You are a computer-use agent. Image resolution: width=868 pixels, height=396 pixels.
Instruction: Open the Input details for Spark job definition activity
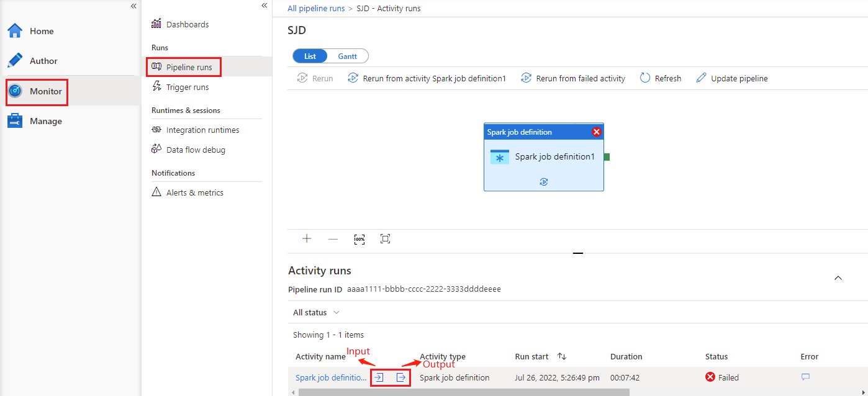pos(379,377)
